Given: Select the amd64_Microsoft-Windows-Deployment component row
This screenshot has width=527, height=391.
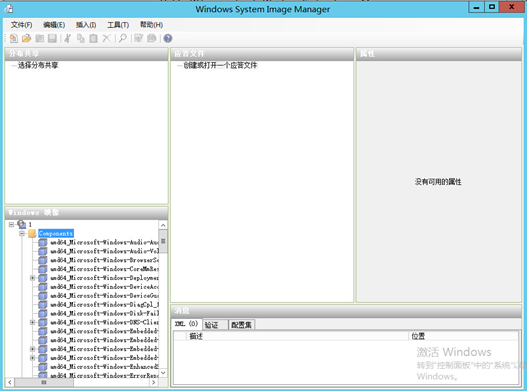Looking at the screenshot, I should (104, 278).
